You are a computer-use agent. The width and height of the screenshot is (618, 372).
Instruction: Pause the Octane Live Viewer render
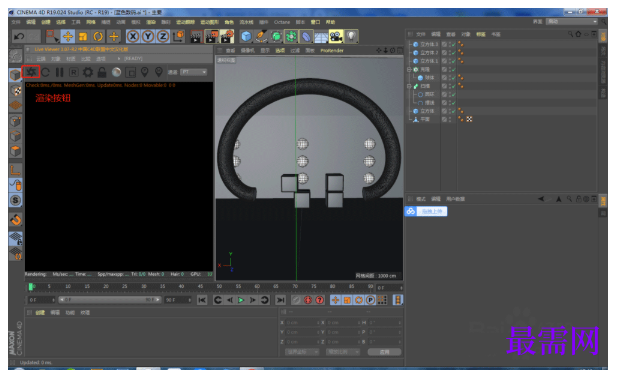click(x=60, y=72)
